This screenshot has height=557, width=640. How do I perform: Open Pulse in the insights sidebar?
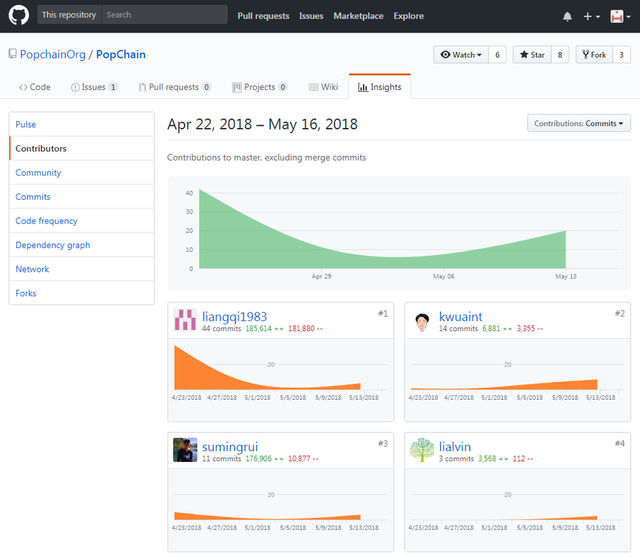pos(82,124)
